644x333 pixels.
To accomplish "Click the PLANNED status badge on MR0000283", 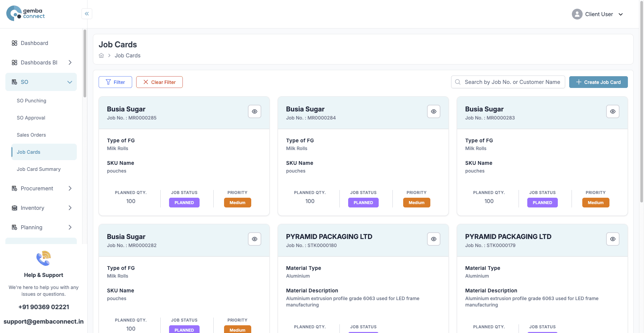I will pos(542,203).
